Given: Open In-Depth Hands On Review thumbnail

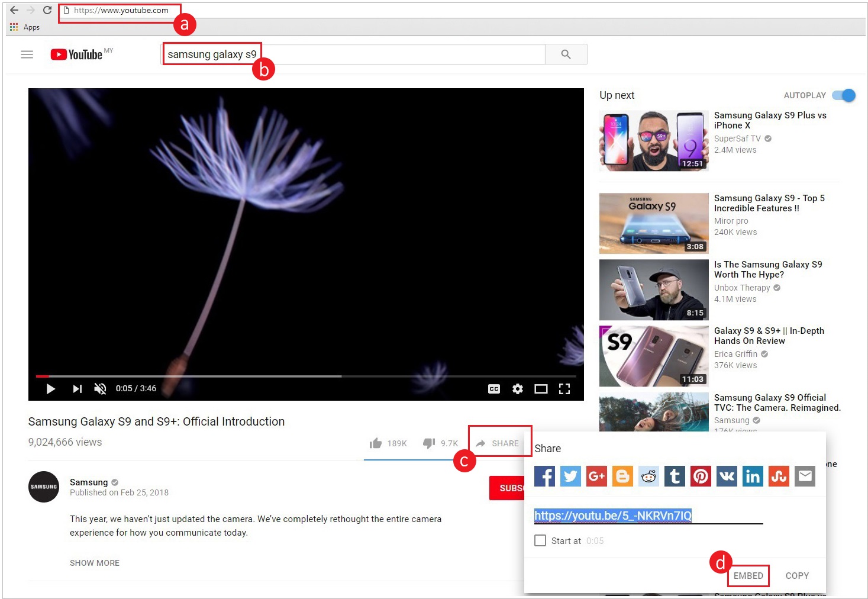Looking at the screenshot, I should [x=654, y=356].
